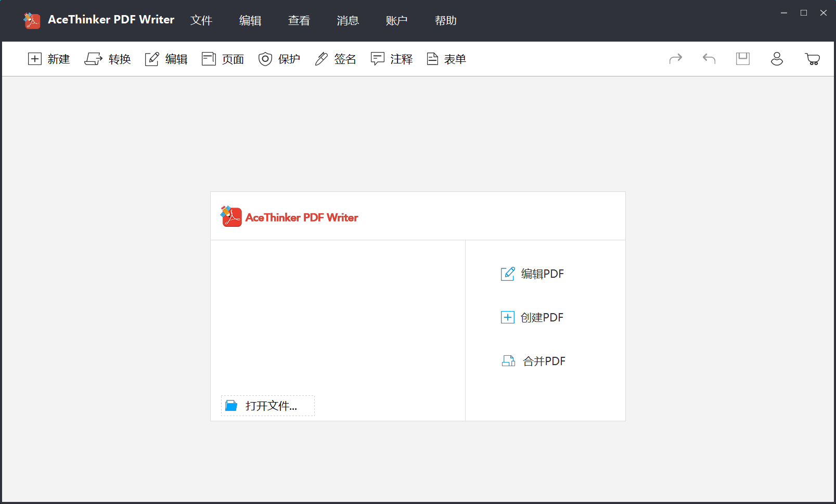Click the 编辑PDF link text

(x=543, y=274)
